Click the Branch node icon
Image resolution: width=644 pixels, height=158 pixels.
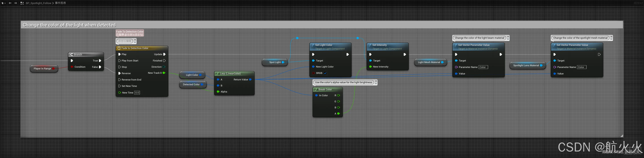coord(71,55)
